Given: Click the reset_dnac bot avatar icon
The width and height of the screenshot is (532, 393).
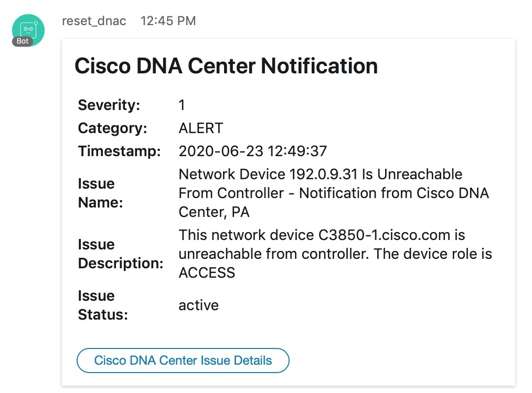Looking at the screenshot, I should tap(28, 29).
